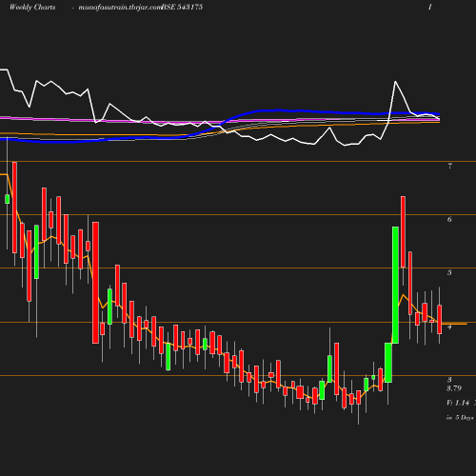Image resolution: width=476 pixels, height=476 pixels.
Task: Click the highest spike of the white indicator line
Action: pyautogui.click(x=395, y=82)
